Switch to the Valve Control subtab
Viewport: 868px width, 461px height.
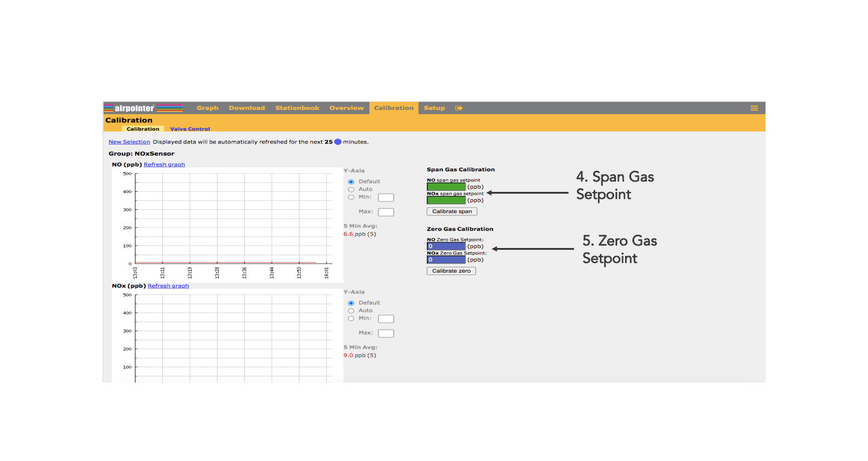pos(190,129)
